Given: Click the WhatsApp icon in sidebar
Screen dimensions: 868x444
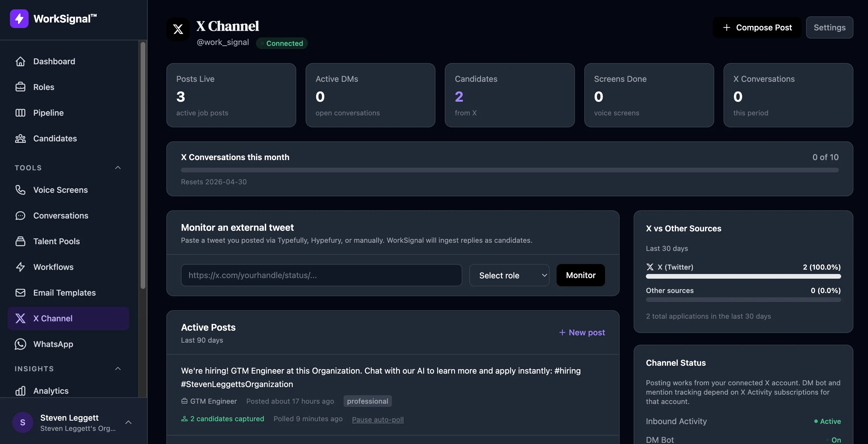Looking at the screenshot, I should tap(20, 344).
